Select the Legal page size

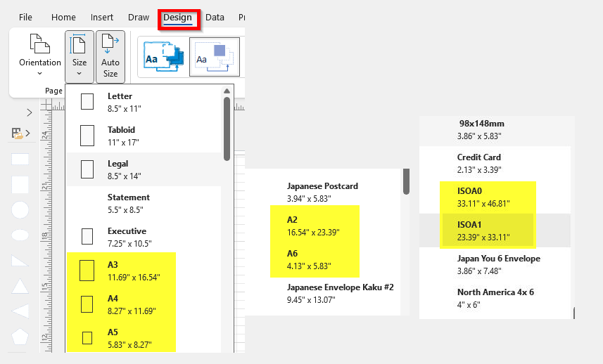(x=144, y=170)
